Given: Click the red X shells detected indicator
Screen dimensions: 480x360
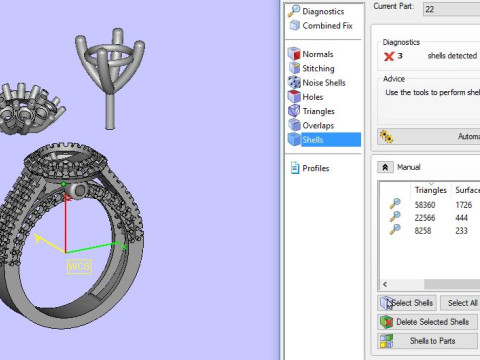Looking at the screenshot, I should click(389, 56).
